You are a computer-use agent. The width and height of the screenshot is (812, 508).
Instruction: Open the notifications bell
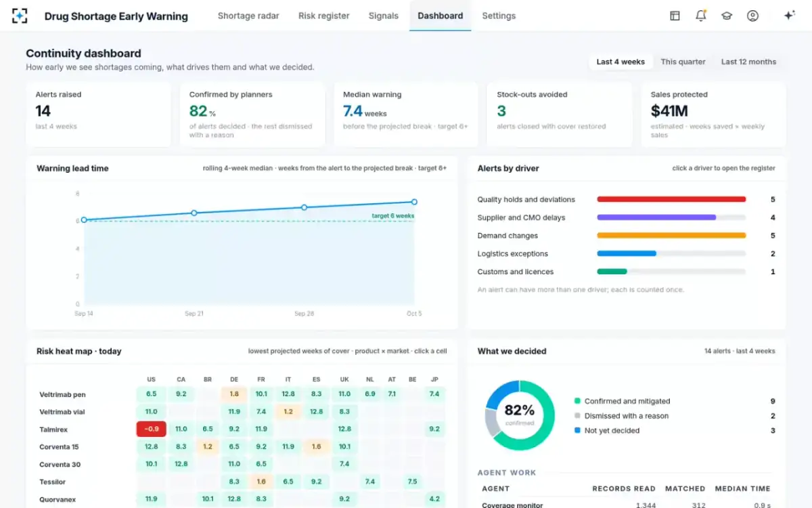[701, 16]
